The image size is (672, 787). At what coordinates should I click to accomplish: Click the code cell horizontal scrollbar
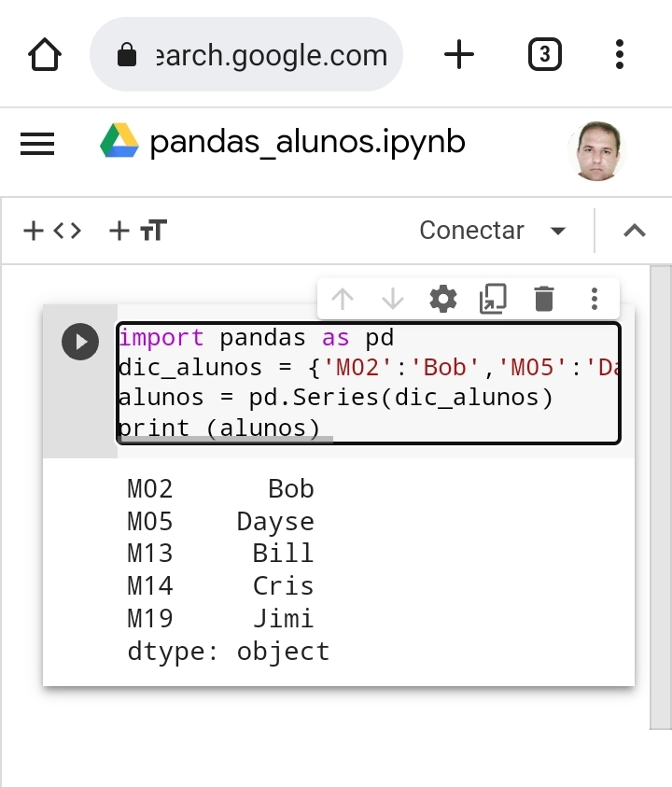[224, 438]
